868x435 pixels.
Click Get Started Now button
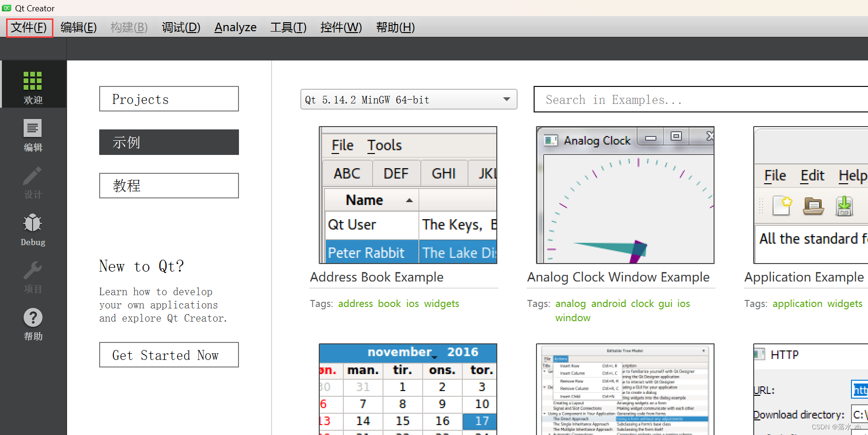coord(169,355)
